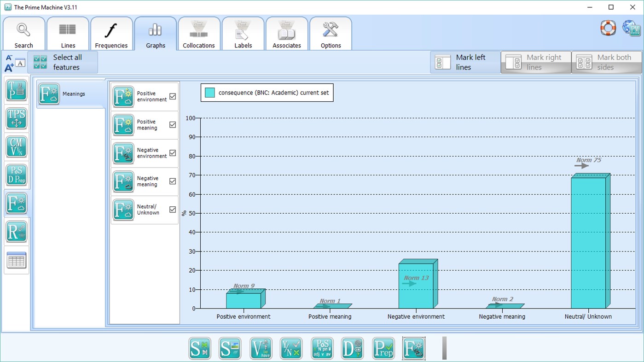Screen dimensions: 644x362
Task: Click the 'Positive meaning' x-axis label
Action: (x=330, y=317)
